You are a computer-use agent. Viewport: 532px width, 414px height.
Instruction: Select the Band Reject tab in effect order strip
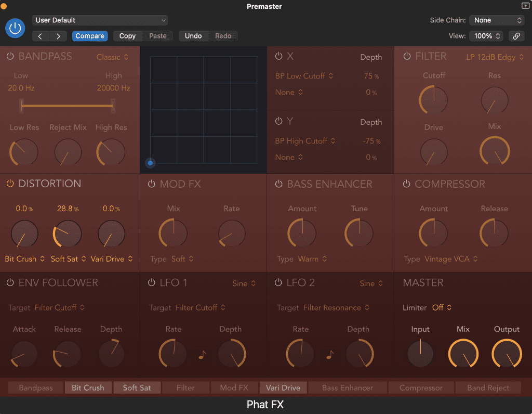click(x=488, y=387)
